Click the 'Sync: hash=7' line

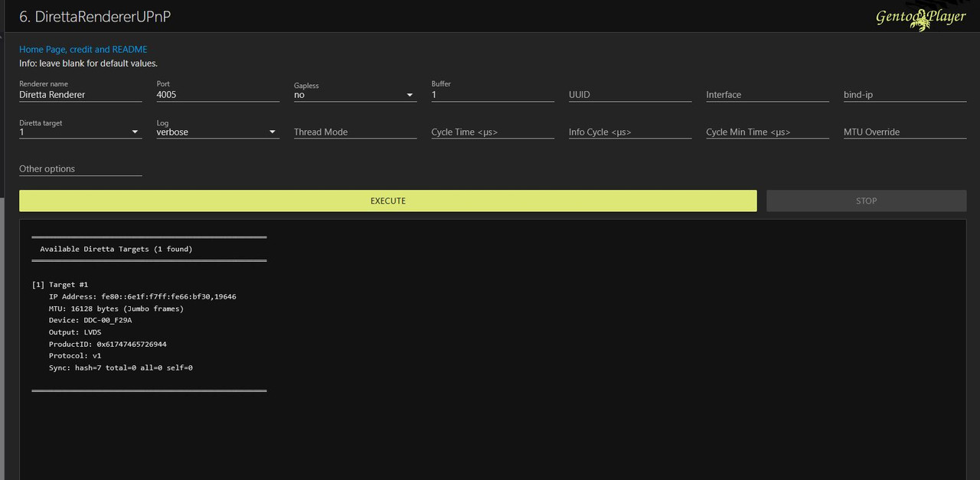(121, 368)
